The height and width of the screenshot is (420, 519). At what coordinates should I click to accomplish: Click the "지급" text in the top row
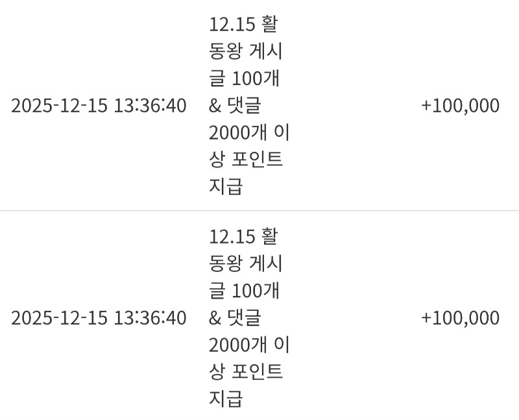(226, 187)
